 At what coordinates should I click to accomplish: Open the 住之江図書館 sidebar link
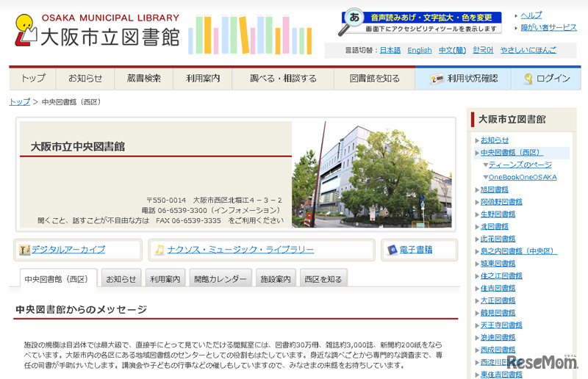(501, 276)
